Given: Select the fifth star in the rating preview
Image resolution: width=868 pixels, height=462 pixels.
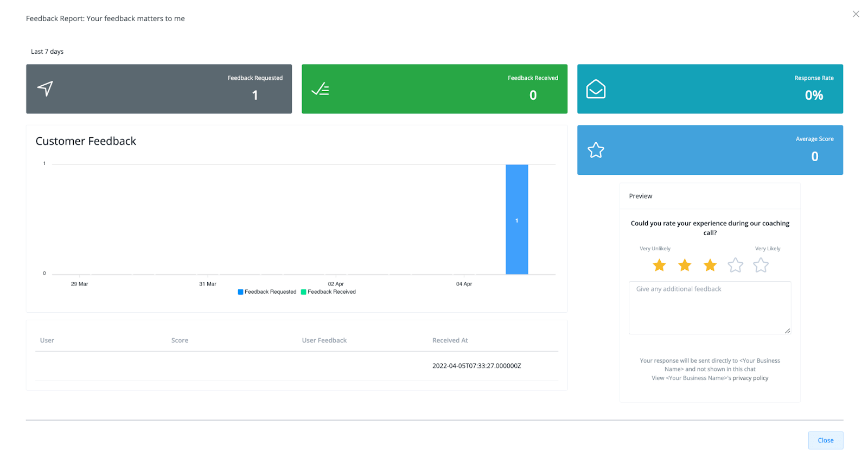Looking at the screenshot, I should click(761, 265).
